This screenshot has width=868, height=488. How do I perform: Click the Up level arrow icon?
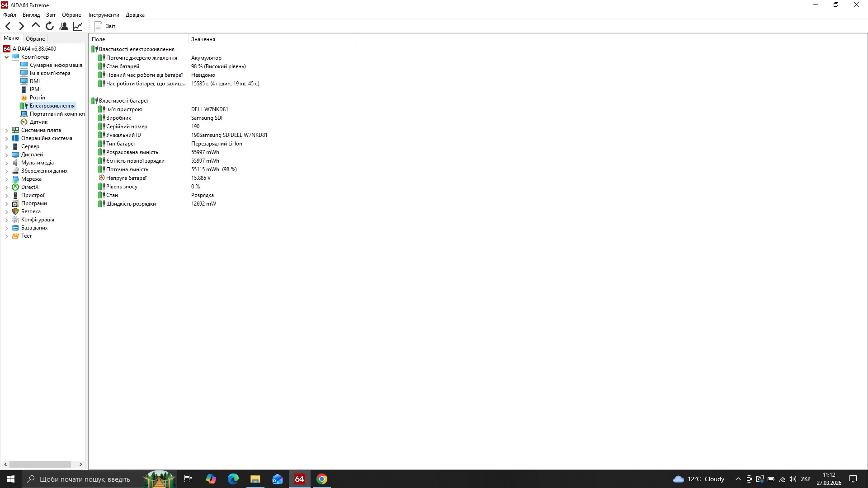[35, 26]
